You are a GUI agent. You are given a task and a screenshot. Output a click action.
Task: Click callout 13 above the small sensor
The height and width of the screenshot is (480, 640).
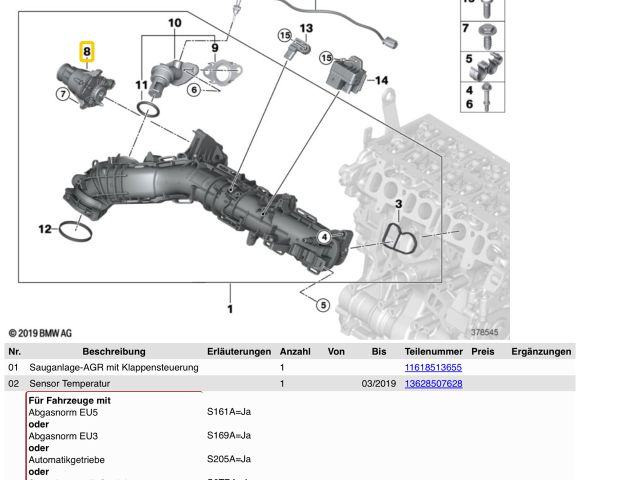click(306, 28)
